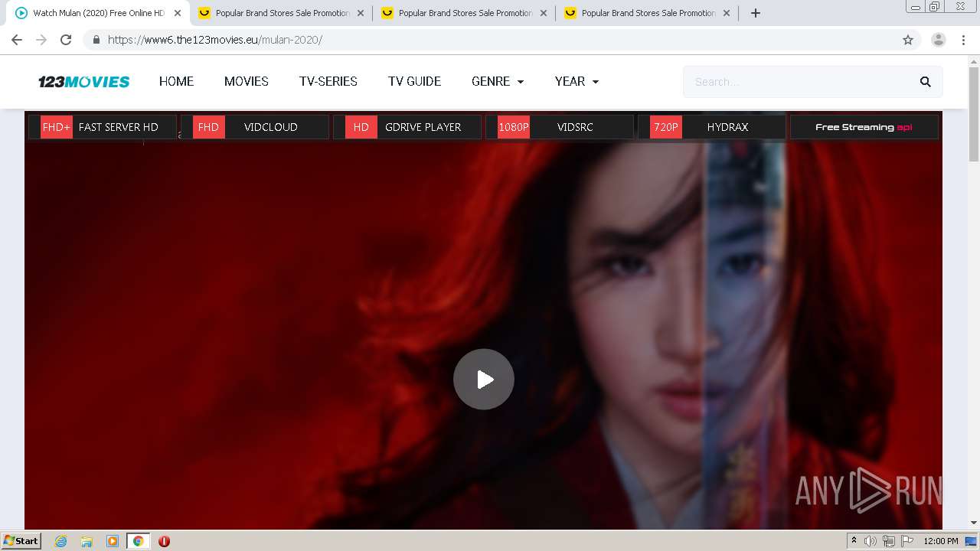This screenshot has height=551, width=980.
Task: Select VIDSRC 1080P server
Action: (x=560, y=127)
